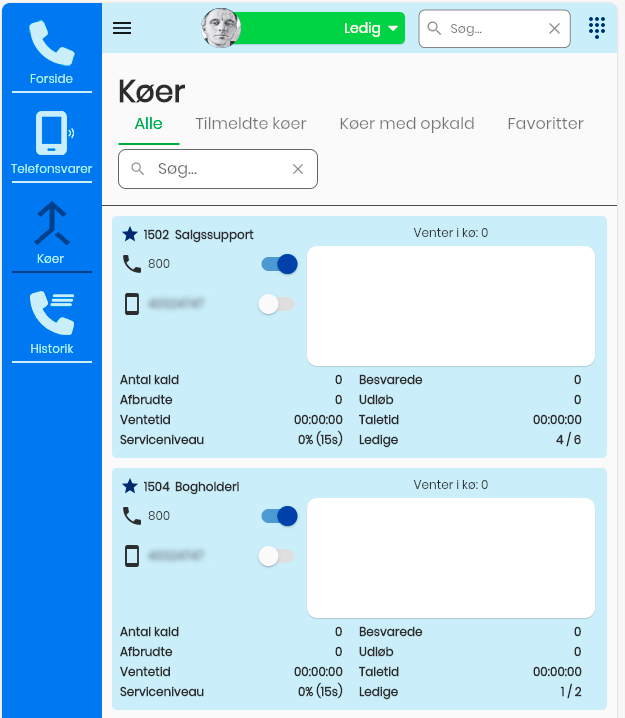The height and width of the screenshot is (718, 625).
Task: Show the Favoritter tab
Action: pyautogui.click(x=545, y=124)
